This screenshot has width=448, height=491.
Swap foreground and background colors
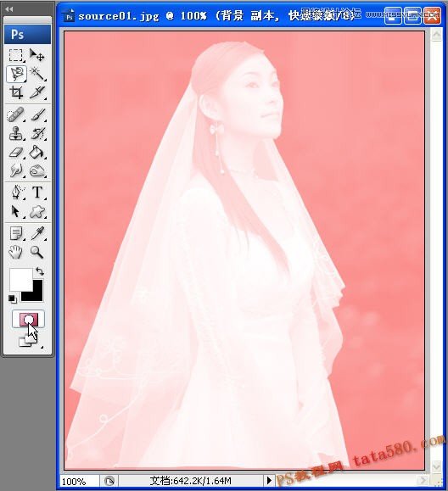(40, 271)
